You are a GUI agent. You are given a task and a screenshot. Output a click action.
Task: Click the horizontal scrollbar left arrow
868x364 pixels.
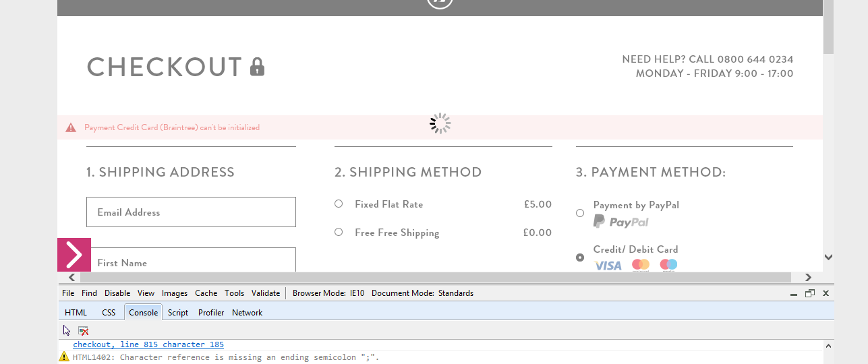71,278
